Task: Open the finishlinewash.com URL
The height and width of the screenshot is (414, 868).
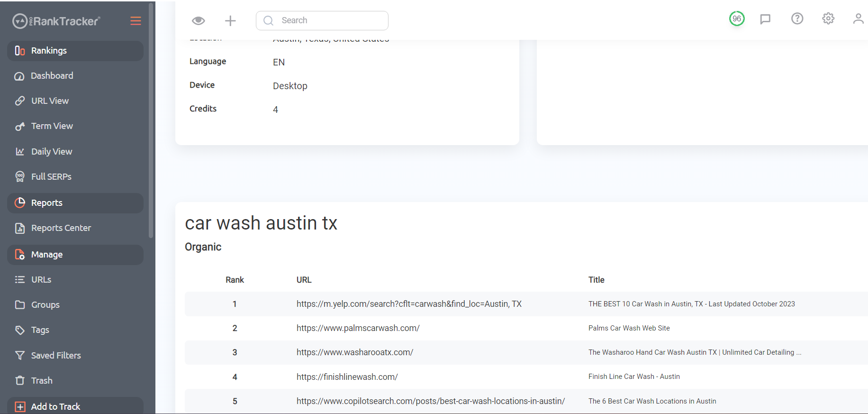Action: coord(347,377)
